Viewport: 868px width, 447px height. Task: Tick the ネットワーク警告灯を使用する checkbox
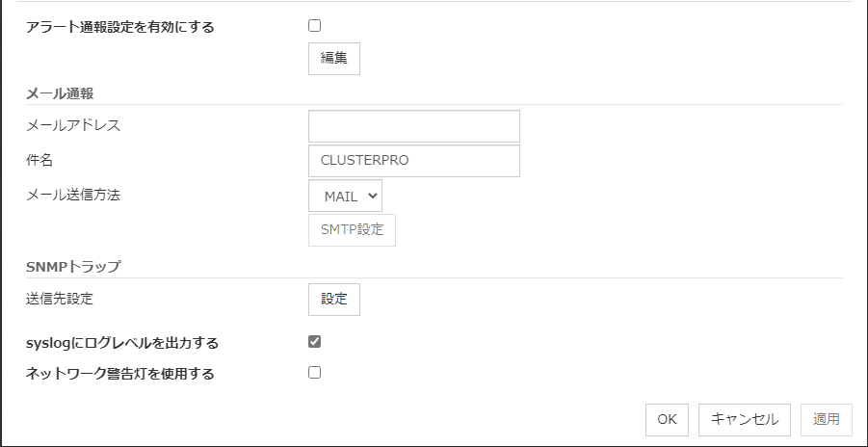314,373
